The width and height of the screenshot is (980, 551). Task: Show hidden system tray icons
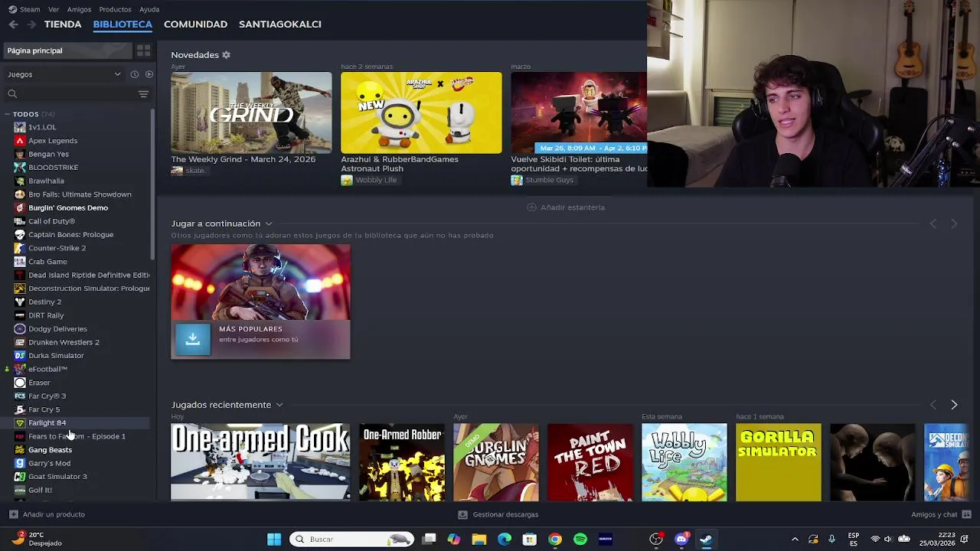click(x=795, y=540)
